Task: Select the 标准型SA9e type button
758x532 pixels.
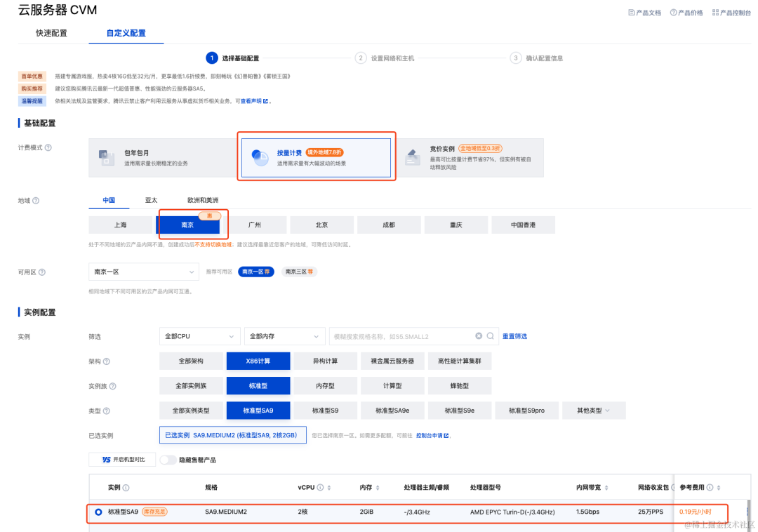Action: 392,411
